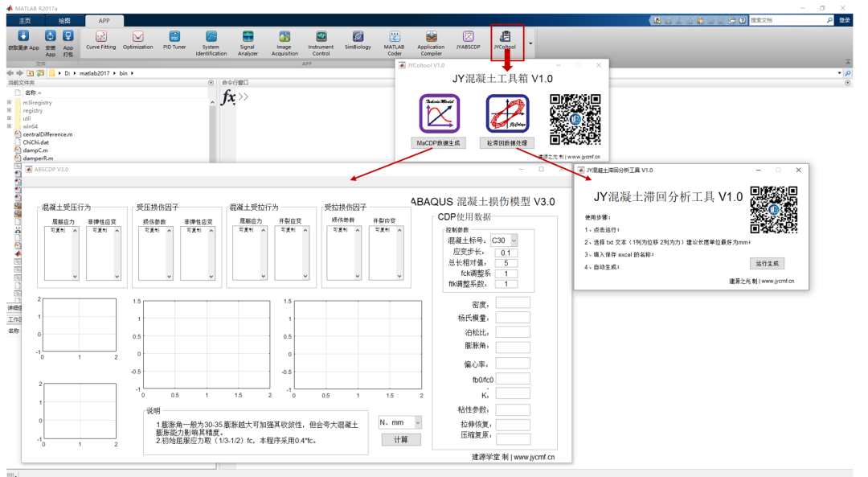
Task: Click the 计算 button
Action: [401, 439]
